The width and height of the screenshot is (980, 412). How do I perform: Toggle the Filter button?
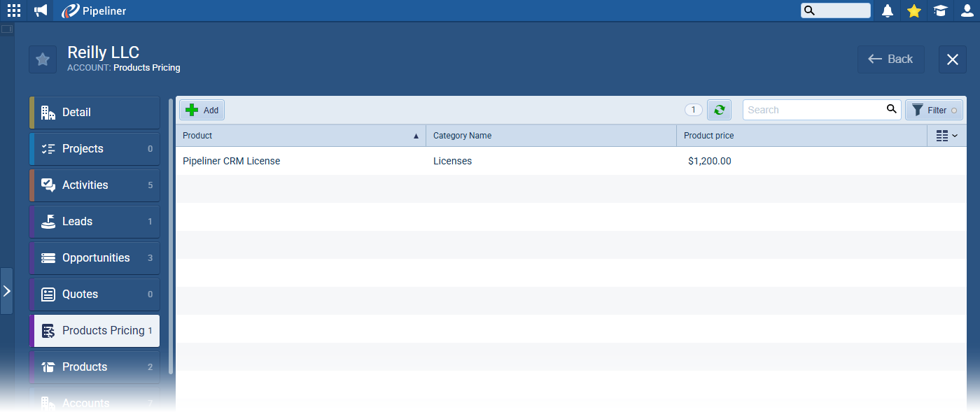coord(934,110)
